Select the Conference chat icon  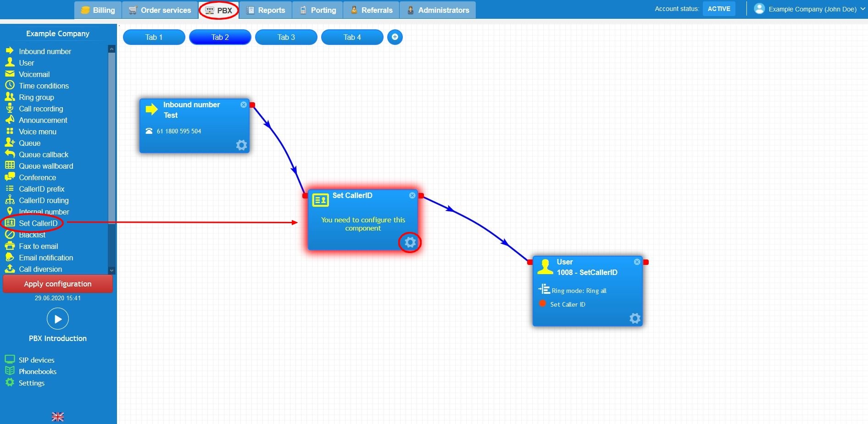pos(10,176)
